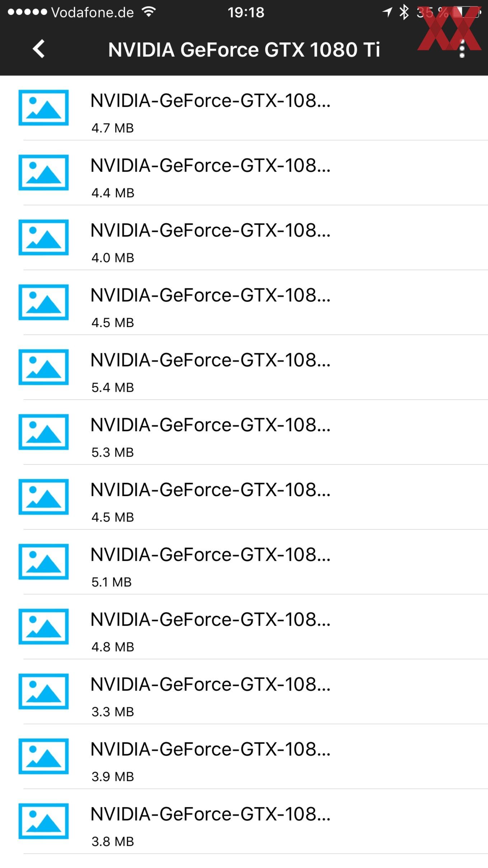
Task: Select file name above 5.4 MB label
Action: coord(210,360)
